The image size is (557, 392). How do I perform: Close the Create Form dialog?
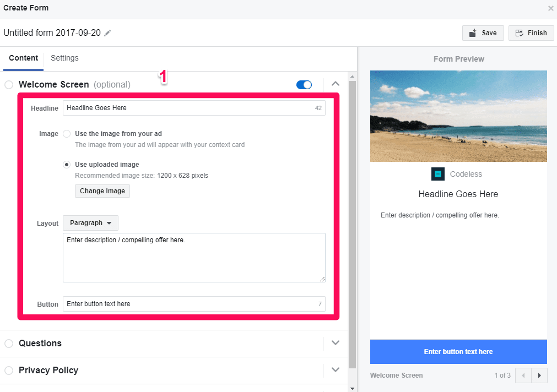click(550, 8)
